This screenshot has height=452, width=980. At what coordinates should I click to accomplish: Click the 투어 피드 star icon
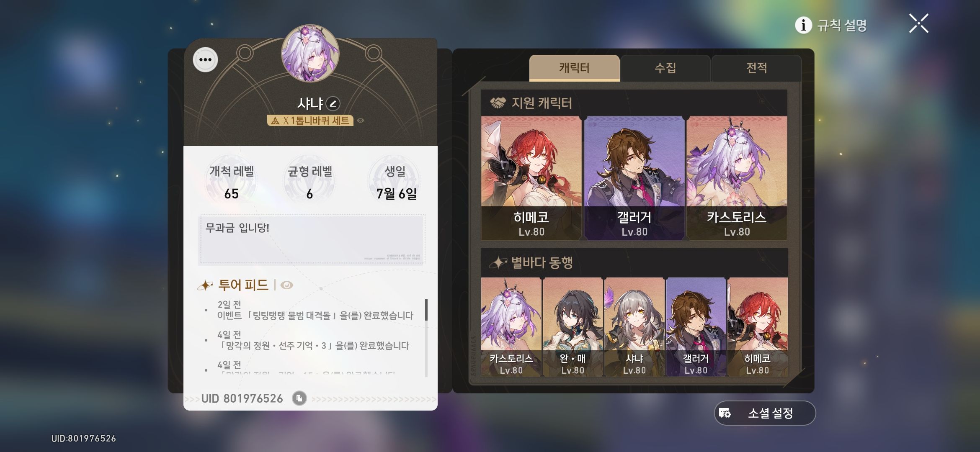coord(205,285)
